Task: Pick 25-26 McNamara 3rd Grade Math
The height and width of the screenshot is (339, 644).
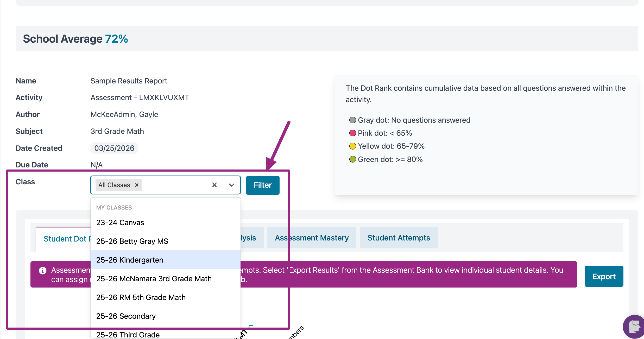Action: [x=154, y=279]
